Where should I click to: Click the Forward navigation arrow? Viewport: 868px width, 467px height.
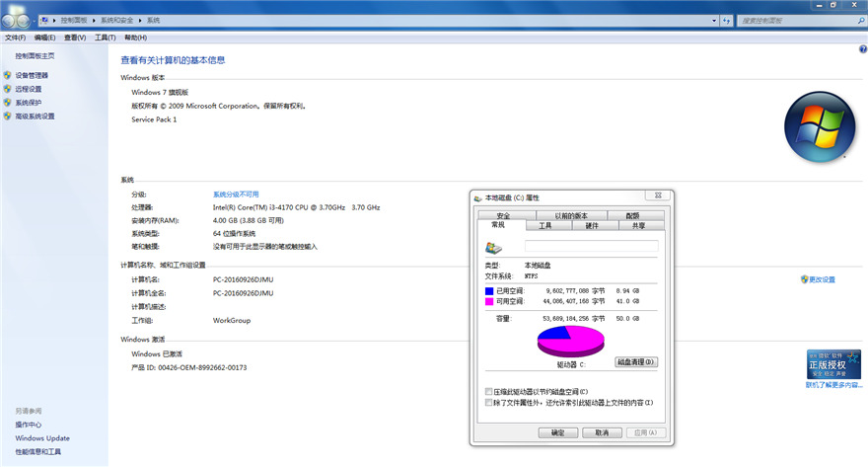point(24,21)
